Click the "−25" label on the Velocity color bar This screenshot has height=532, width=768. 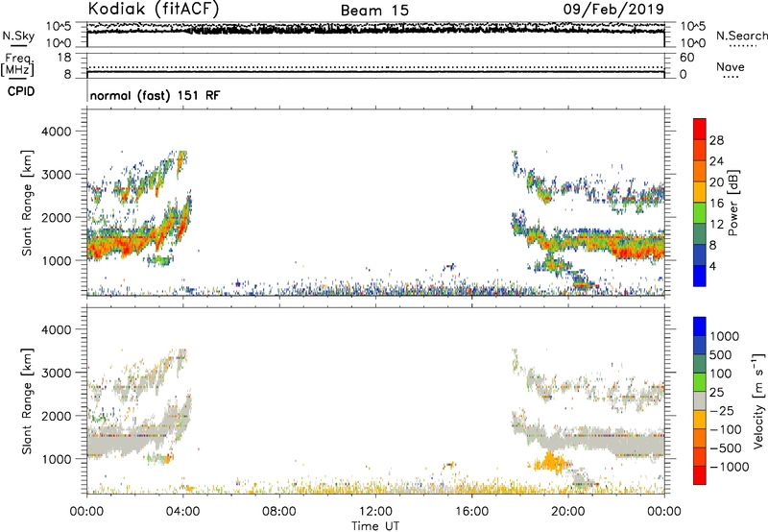tap(722, 410)
